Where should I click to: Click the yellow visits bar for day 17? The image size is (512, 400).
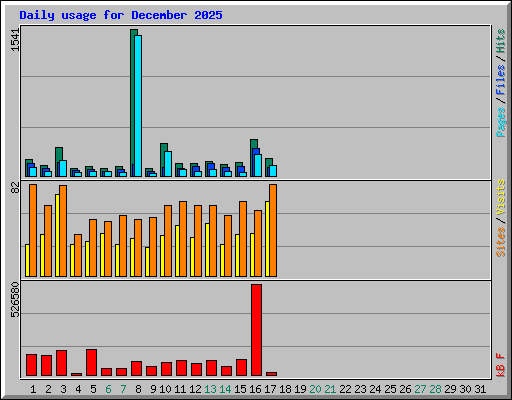click(x=267, y=239)
